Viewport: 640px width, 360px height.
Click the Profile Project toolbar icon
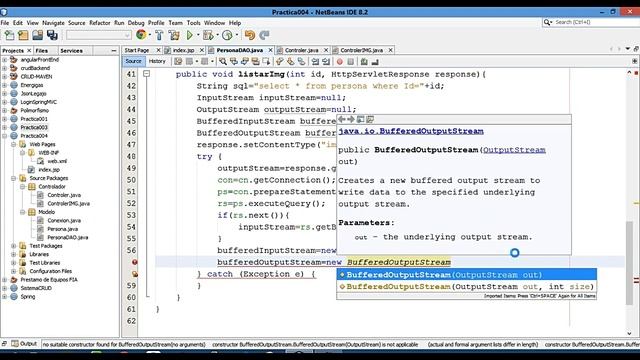(x=227, y=36)
